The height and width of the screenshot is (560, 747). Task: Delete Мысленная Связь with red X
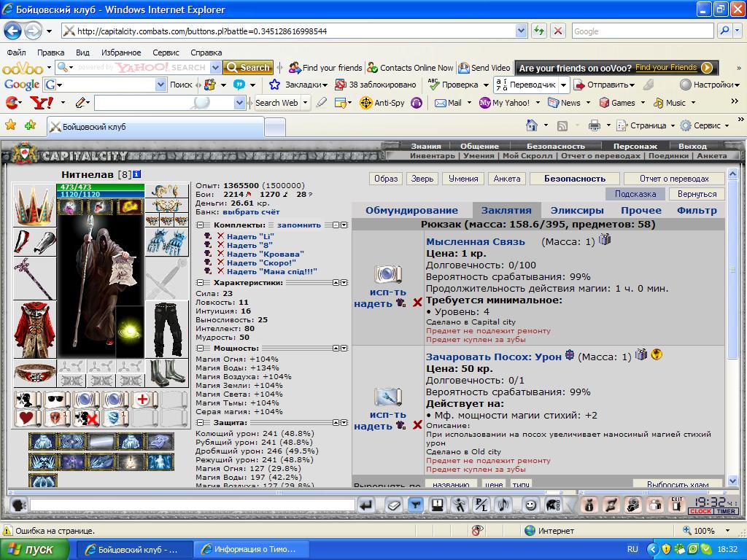coord(417,303)
